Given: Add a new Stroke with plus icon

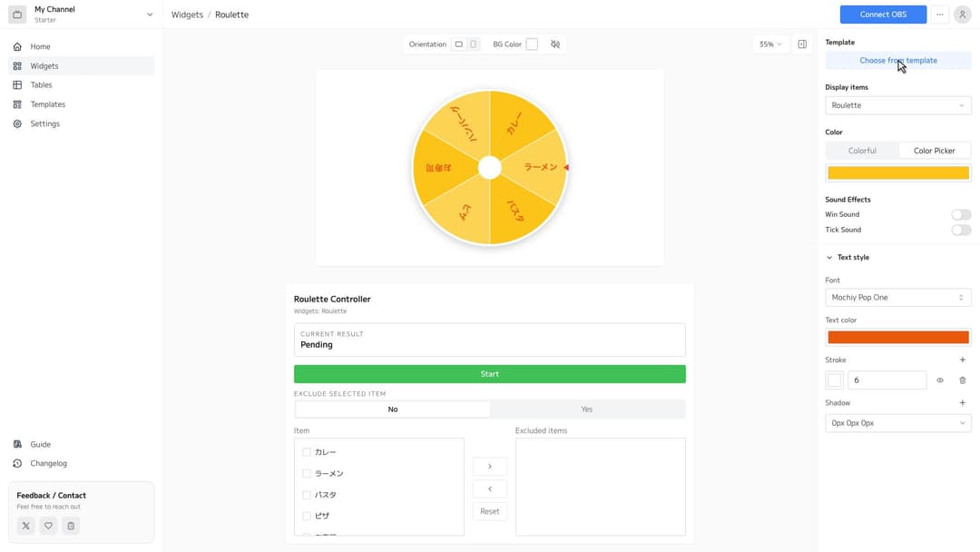Looking at the screenshot, I should pyautogui.click(x=963, y=360).
